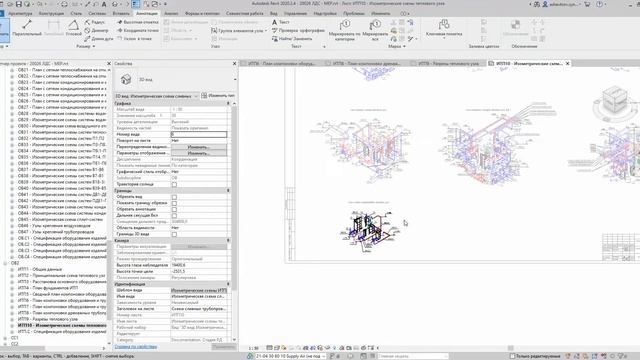
Task: Click Edit button for Visibility overrides (Переопределения видимости)
Action: point(199,147)
